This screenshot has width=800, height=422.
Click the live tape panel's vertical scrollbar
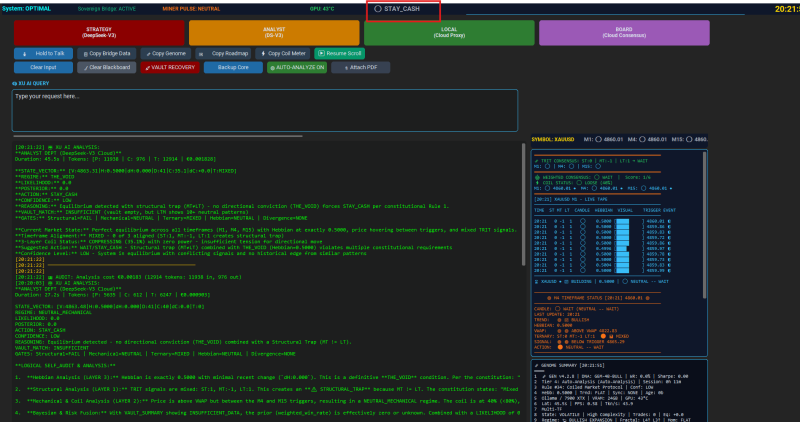tap(705, 225)
